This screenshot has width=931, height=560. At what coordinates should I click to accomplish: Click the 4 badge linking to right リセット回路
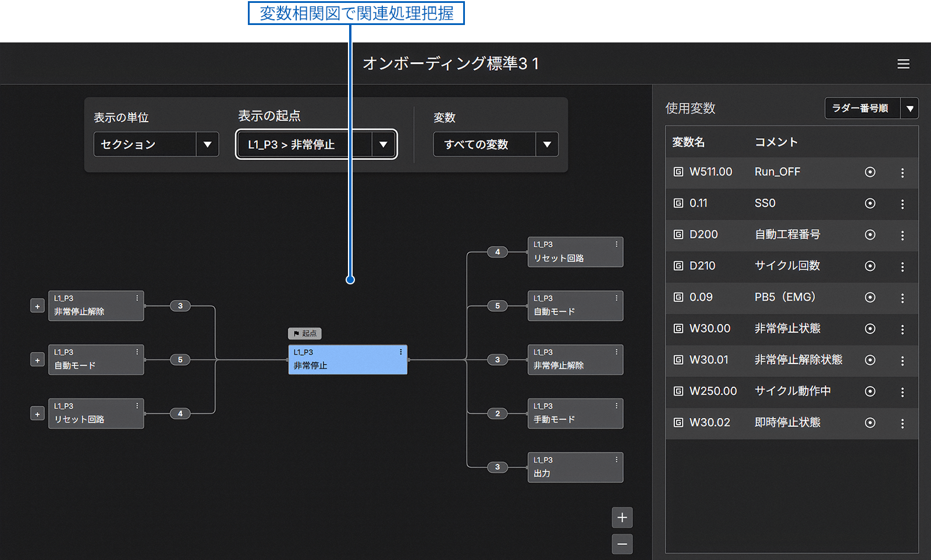498,252
